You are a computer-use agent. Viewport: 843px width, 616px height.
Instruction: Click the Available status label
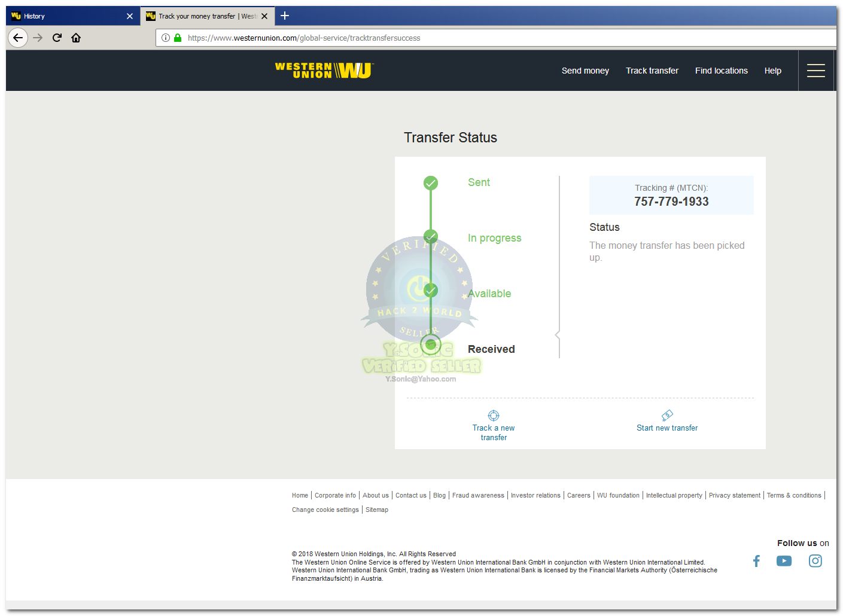[x=489, y=294]
